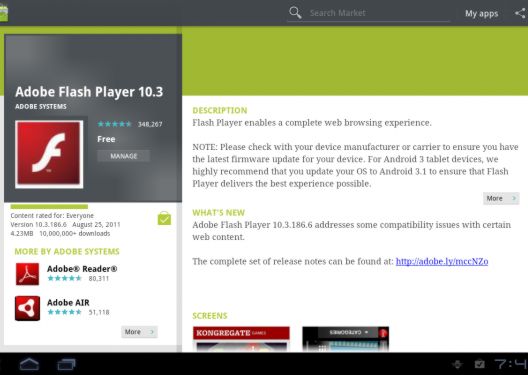The width and height of the screenshot is (528, 375).
Task: Open the Adobe AIR app icon
Action: (x=27, y=308)
